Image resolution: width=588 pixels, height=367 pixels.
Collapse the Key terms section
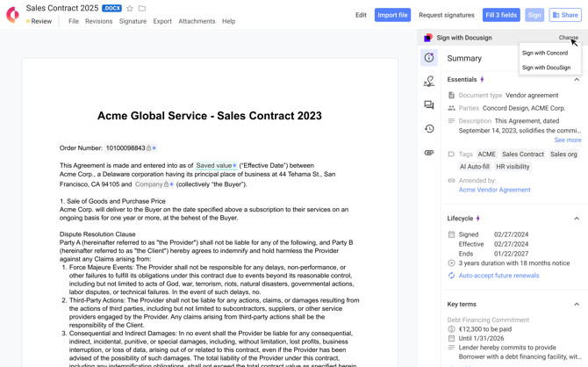click(x=577, y=305)
